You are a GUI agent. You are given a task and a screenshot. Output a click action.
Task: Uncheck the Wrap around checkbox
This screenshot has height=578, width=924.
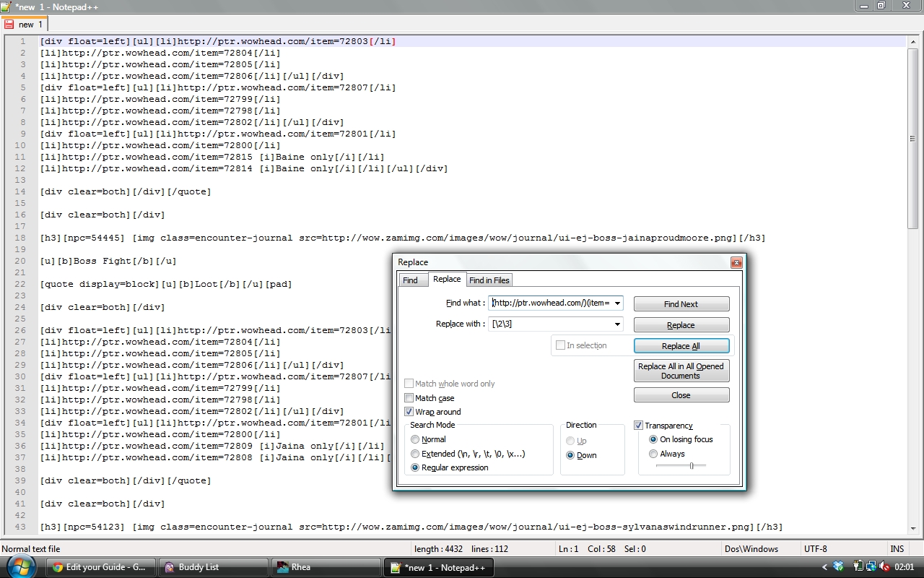(x=409, y=412)
